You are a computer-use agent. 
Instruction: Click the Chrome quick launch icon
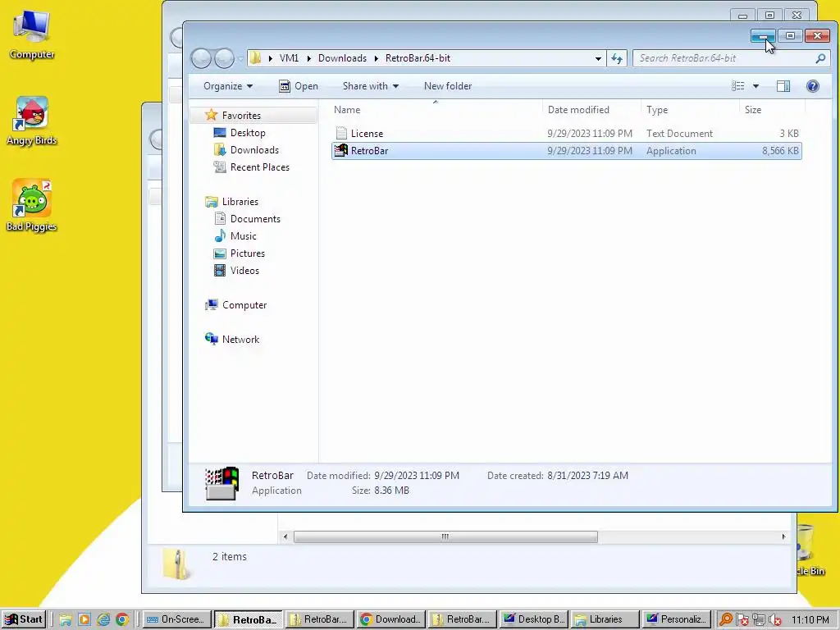click(x=122, y=620)
